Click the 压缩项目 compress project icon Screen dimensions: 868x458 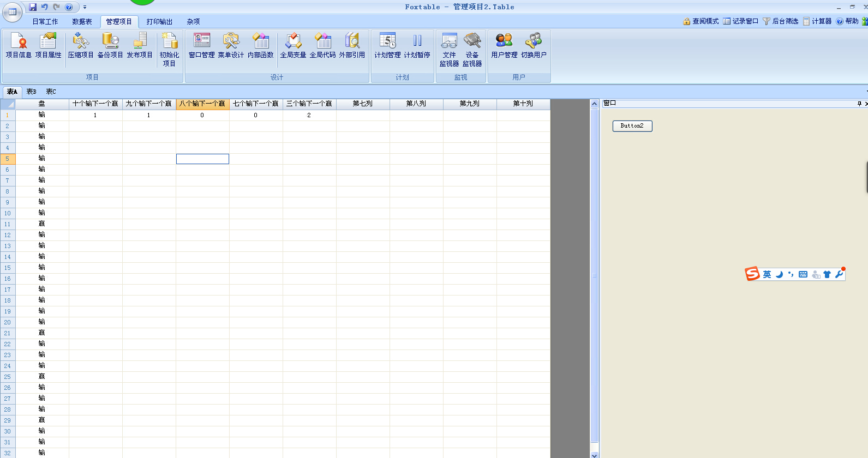point(81,45)
